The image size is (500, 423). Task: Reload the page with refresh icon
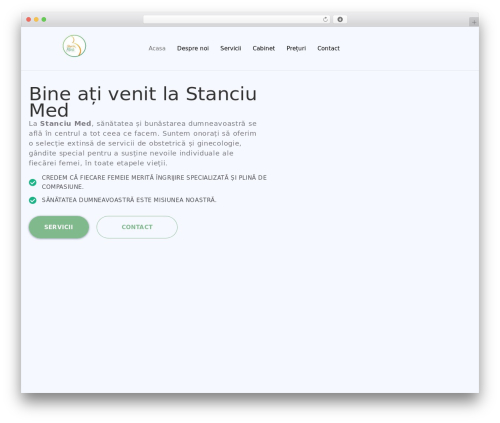point(325,19)
